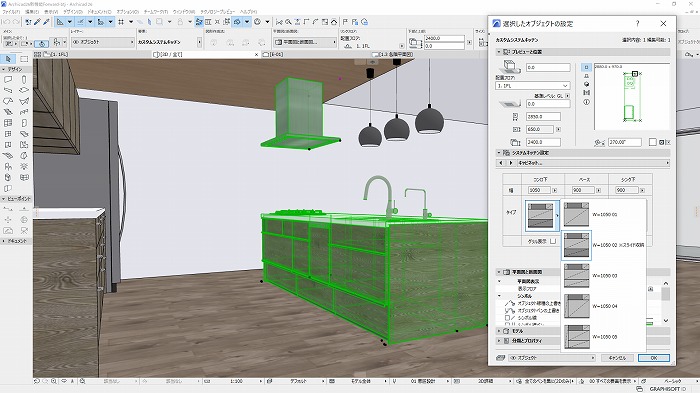Open the 配置フロア 1. 1FL dropdown
This screenshot has height=393, width=700.
533,86
